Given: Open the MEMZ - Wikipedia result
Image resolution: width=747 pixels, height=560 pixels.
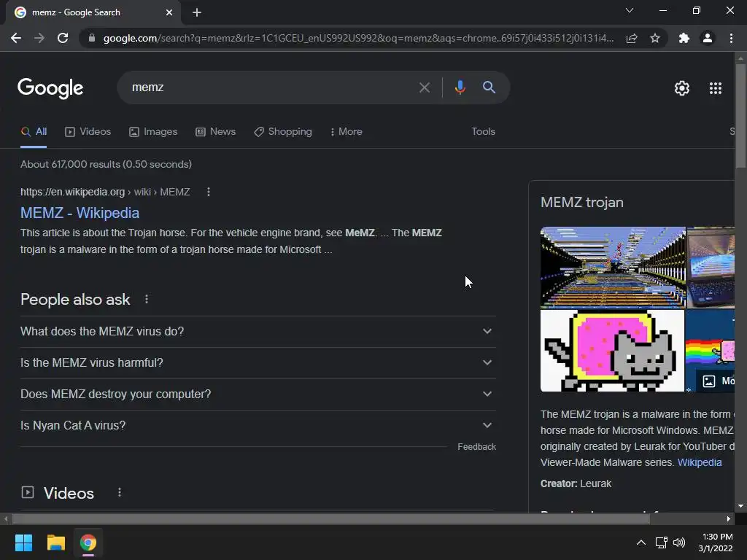Looking at the screenshot, I should coord(80,213).
